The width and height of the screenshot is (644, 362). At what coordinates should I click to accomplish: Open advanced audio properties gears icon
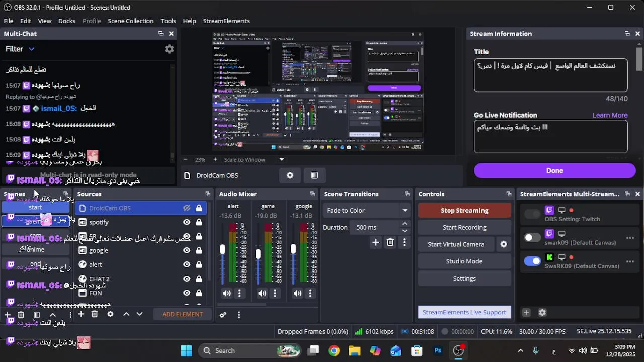[223, 315]
